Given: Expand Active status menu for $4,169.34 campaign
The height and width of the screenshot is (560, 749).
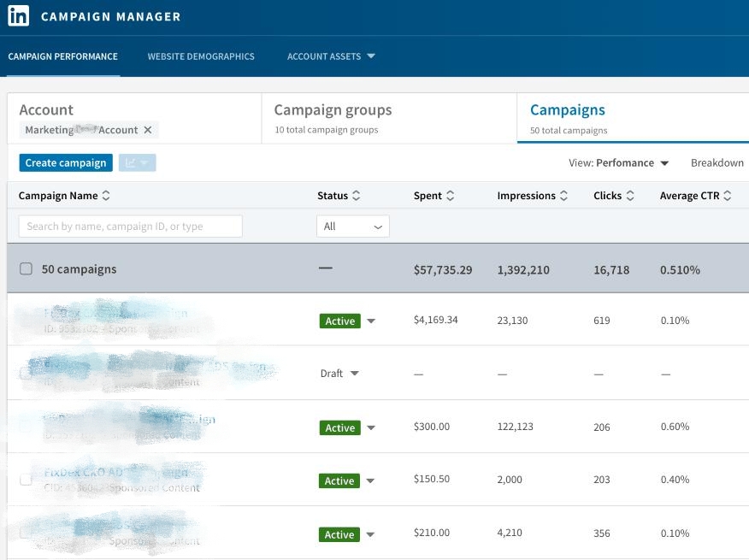Looking at the screenshot, I should 371,321.
